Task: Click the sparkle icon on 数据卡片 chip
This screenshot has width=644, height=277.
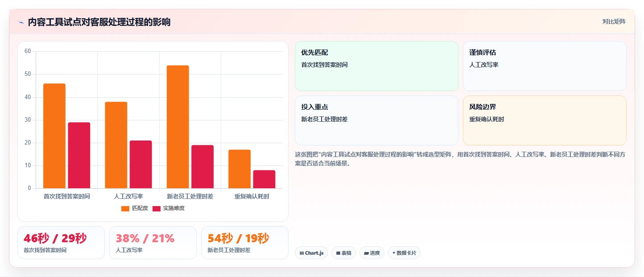Action: 394,253
